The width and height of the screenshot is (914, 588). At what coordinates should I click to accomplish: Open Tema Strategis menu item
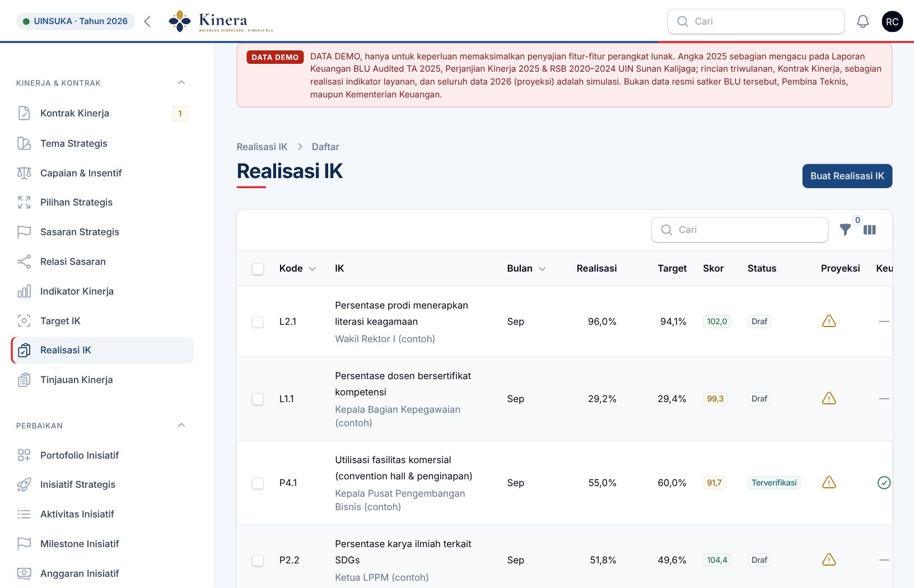click(x=102, y=143)
